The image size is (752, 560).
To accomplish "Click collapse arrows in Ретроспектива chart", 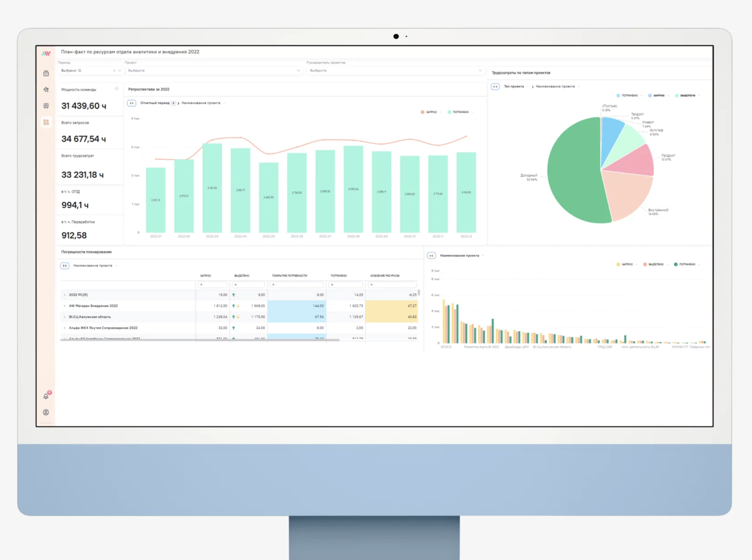I will (x=132, y=103).
